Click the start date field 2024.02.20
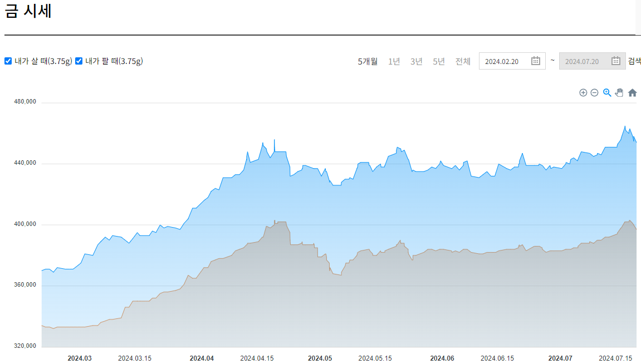The image size is (641, 364). (x=512, y=61)
